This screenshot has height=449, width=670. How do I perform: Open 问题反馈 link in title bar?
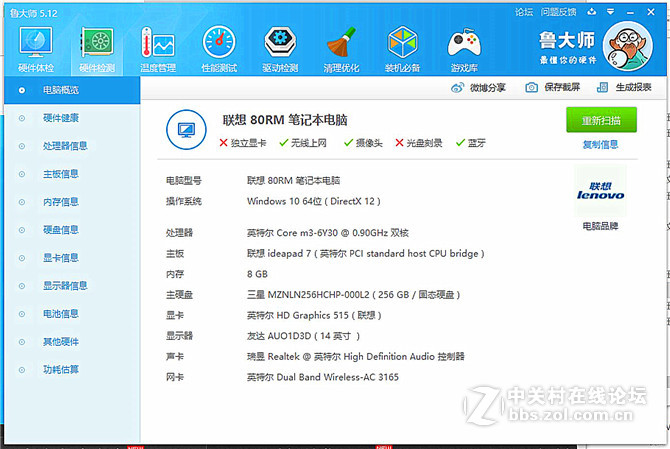click(x=558, y=12)
